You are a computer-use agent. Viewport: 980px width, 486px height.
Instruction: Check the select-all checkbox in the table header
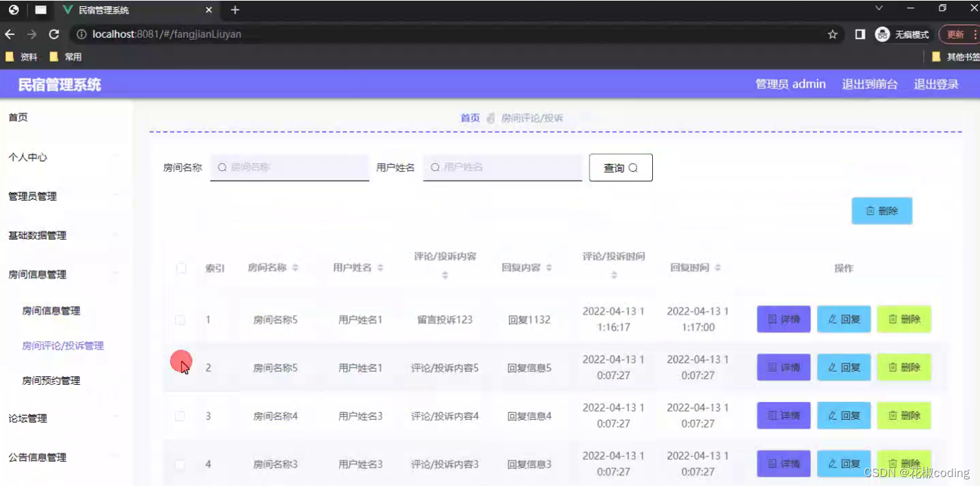tap(180, 269)
